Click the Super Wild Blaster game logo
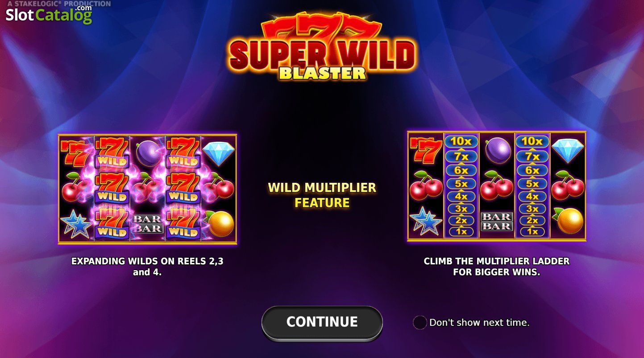The height and width of the screenshot is (358, 644). tap(322, 48)
